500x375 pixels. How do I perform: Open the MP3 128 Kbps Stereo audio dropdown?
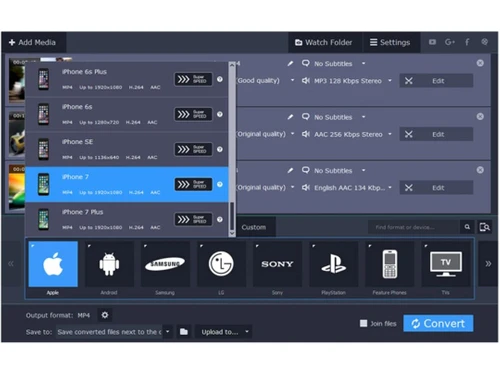[x=347, y=81]
